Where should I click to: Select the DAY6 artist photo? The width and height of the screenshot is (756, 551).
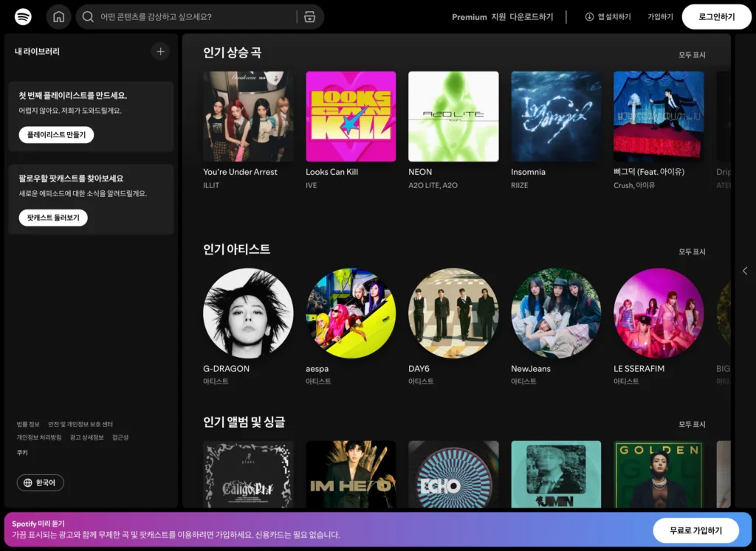click(x=453, y=313)
